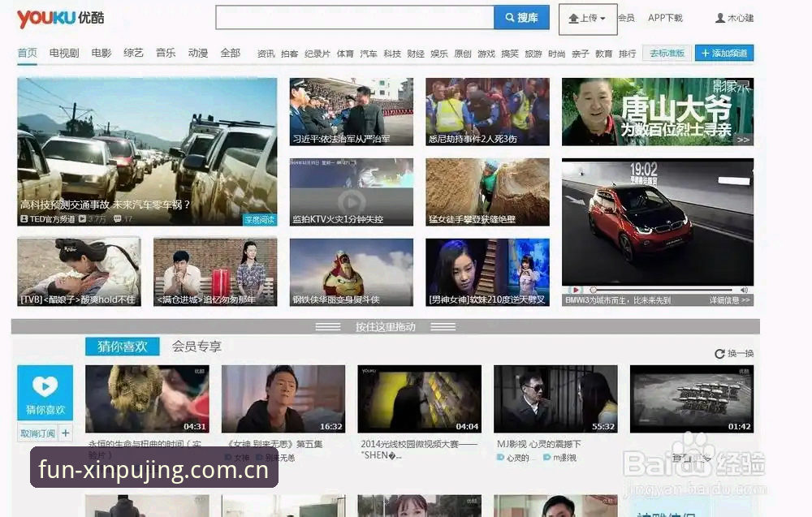Open the 游戏 channel link
The image size is (812, 517).
486,54
